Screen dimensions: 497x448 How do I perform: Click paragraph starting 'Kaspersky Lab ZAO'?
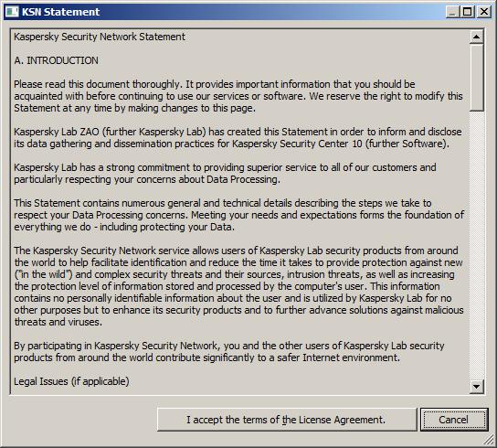point(238,137)
